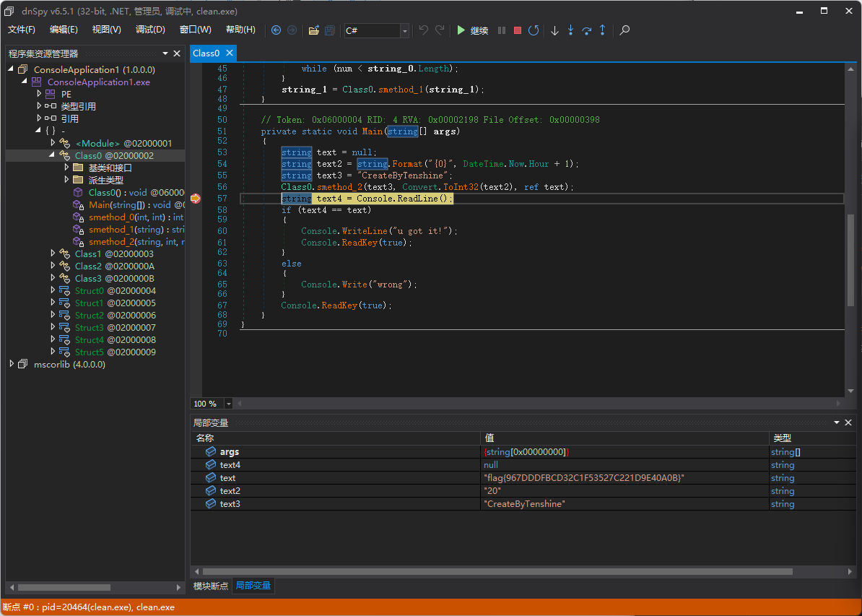Click the navigate forward arrow icon
This screenshot has height=616, width=862.
292,30
